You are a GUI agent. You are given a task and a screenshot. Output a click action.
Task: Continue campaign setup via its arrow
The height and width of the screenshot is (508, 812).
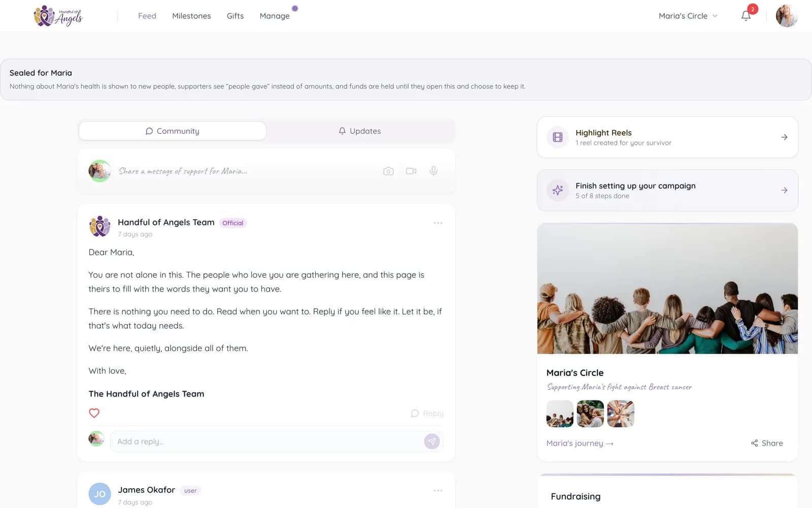784,190
